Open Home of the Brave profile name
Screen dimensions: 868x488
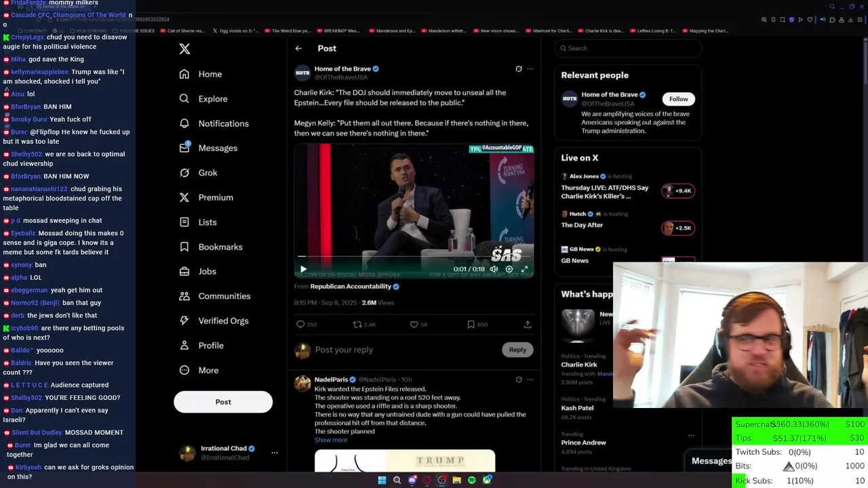click(x=342, y=68)
